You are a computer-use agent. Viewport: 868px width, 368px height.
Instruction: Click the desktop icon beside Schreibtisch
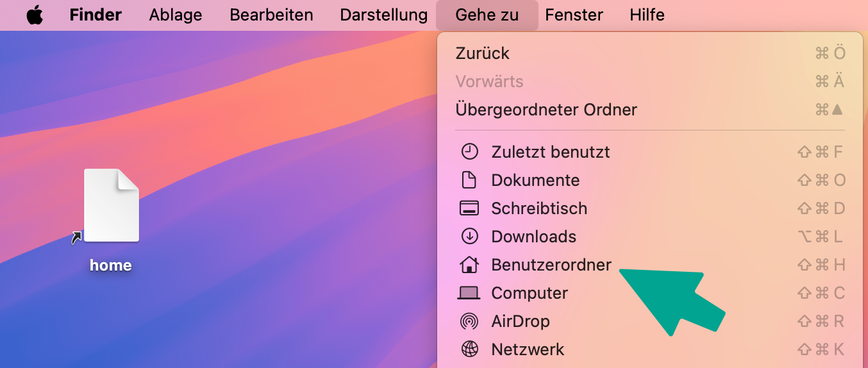point(470,208)
